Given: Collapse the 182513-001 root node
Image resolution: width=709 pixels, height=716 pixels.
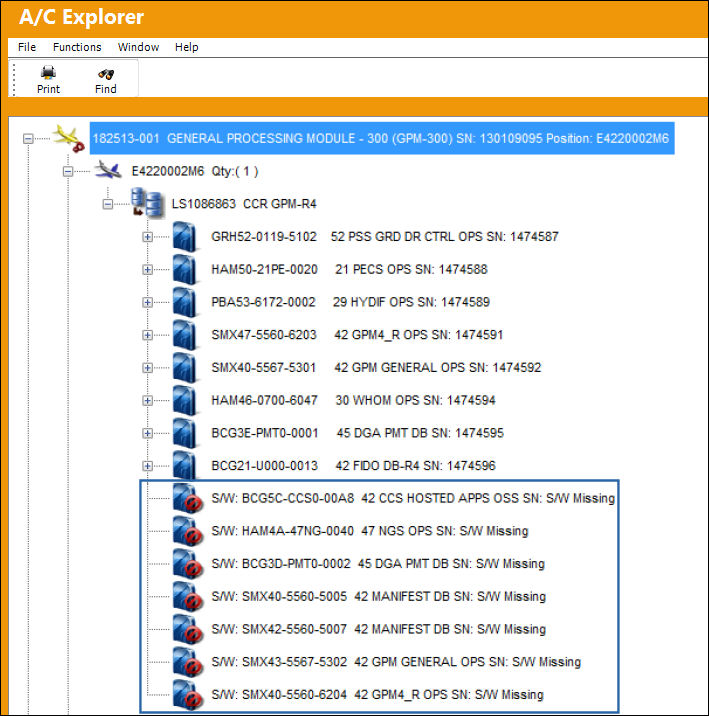Looking at the screenshot, I should pos(28,138).
